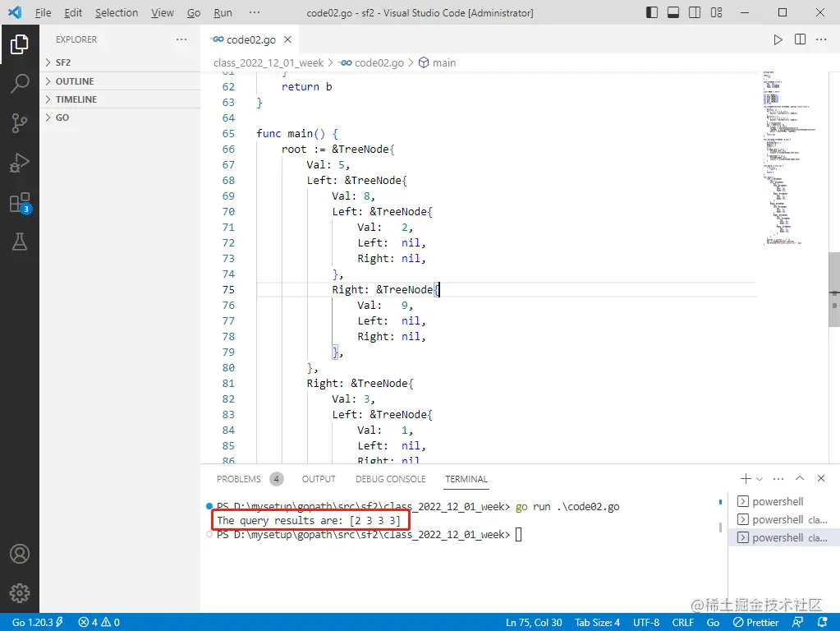Open the Search view icon
Viewport: 840px width, 631px height.
point(19,84)
